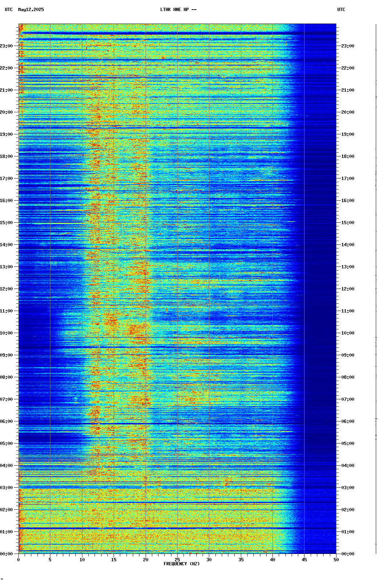
Task: Select the 18:00 label on right time axis
Action: pyautogui.click(x=348, y=156)
